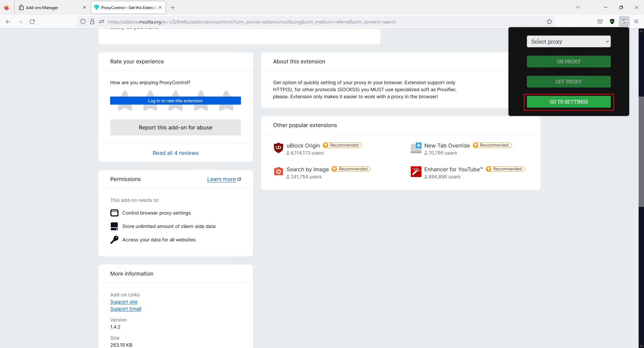Click the ON PROXY button
The image size is (644, 348).
click(x=568, y=62)
